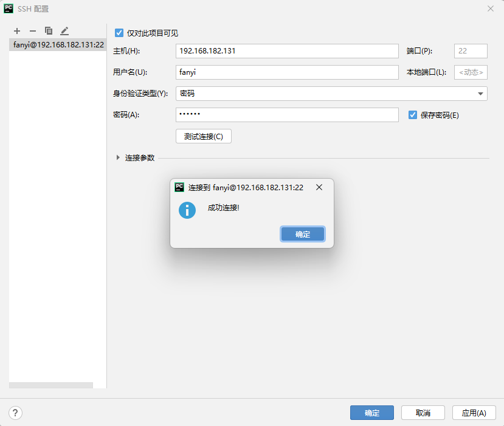Click the 密码 password field
The width and height of the screenshot is (504, 426).
coord(287,115)
